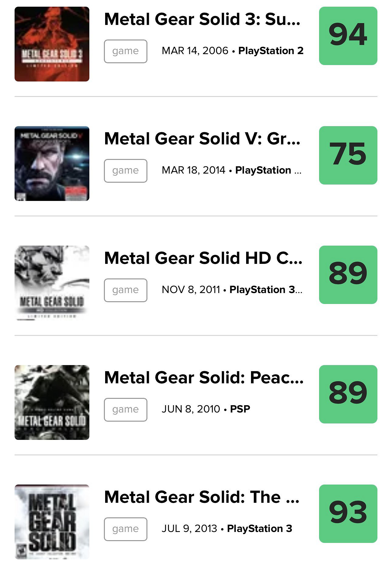
Task: Click the Metal Gear Solid V cover art
Action: pyautogui.click(x=52, y=164)
